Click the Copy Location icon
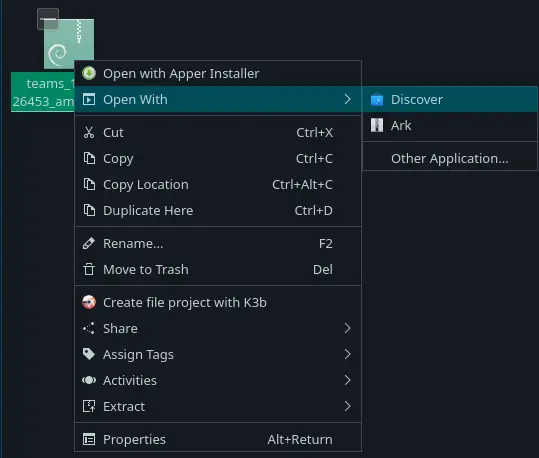This screenshot has height=458, width=539. (89, 184)
